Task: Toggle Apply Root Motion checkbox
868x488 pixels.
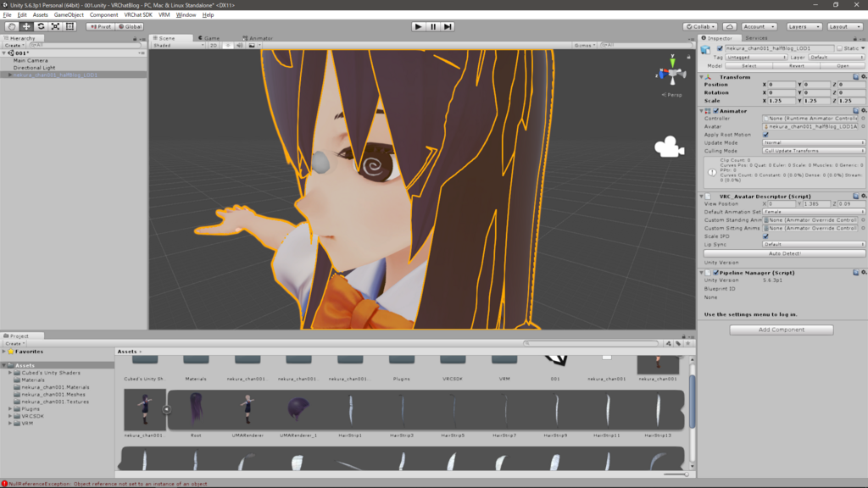Action: (765, 135)
